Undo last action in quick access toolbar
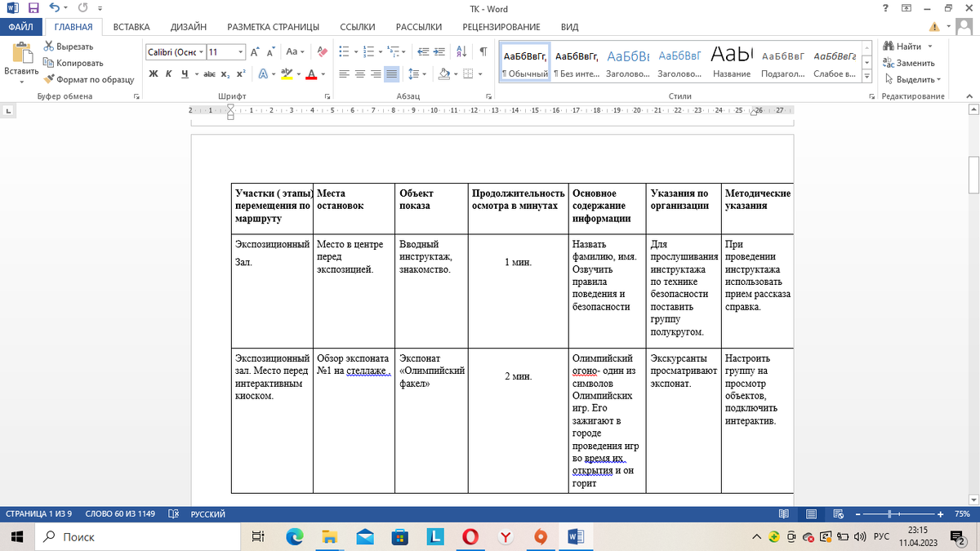The height and width of the screenshot is (551, 980). (54, 9)
